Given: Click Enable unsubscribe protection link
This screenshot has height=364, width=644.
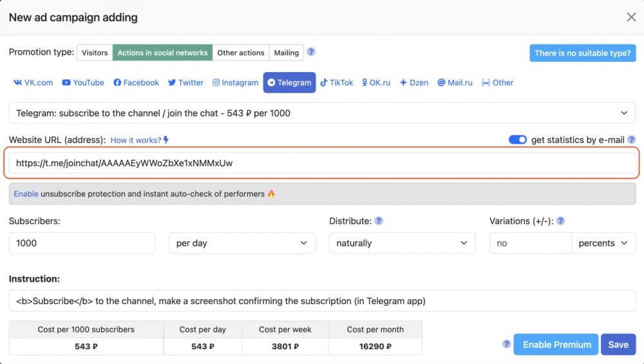Looking at the screenshot, I should pyautogui.click(x=26, y=194).
